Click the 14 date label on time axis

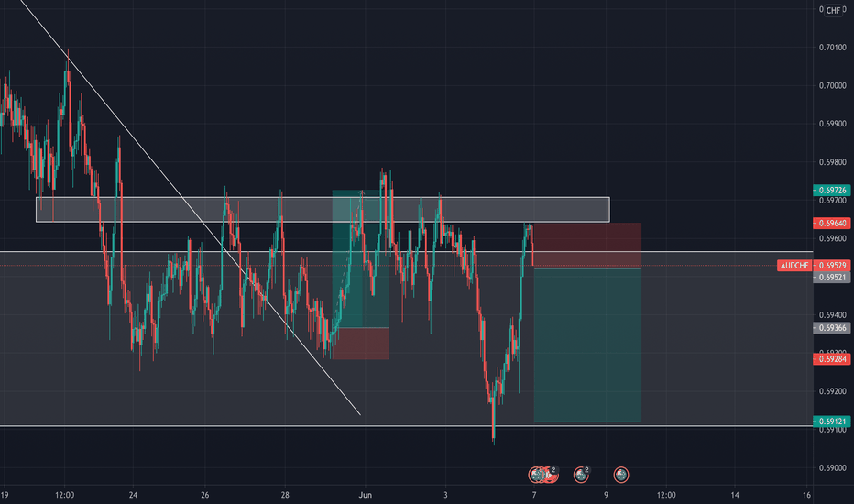coord(735,495)
